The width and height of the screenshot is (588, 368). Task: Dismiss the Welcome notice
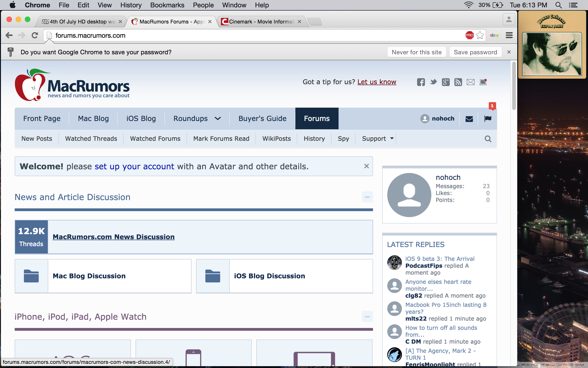point(366,166)
